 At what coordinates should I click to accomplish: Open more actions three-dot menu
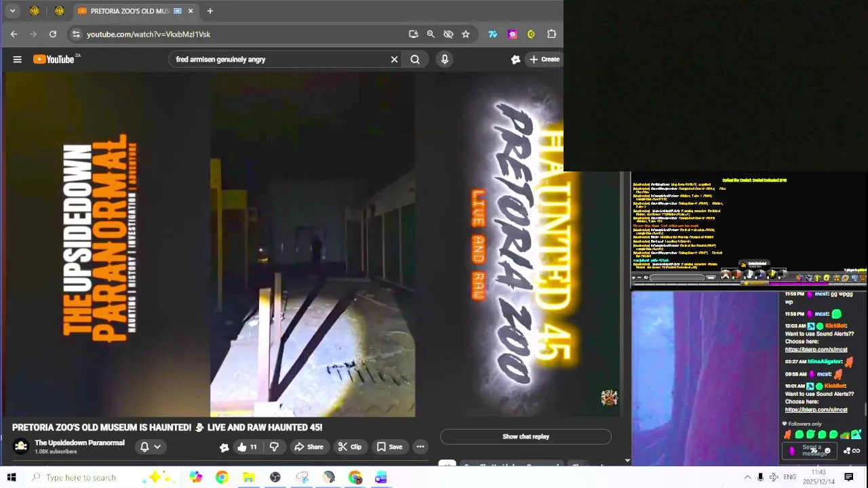point(420,447)
